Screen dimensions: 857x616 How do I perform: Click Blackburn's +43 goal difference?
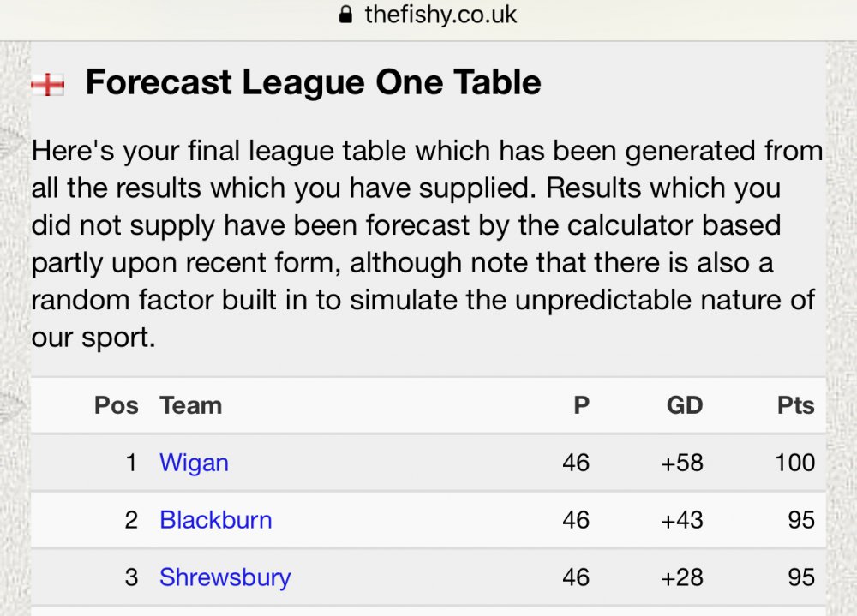pyautogui.click(x=682, y=520)
